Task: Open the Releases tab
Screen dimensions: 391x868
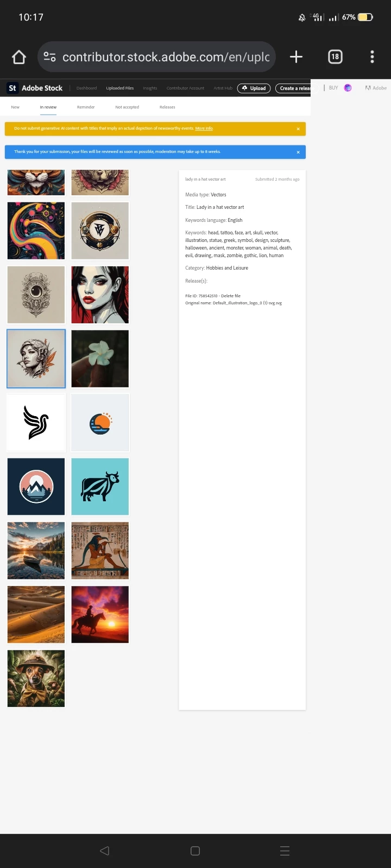Action: pyautogui.click(x=167, y=107)
